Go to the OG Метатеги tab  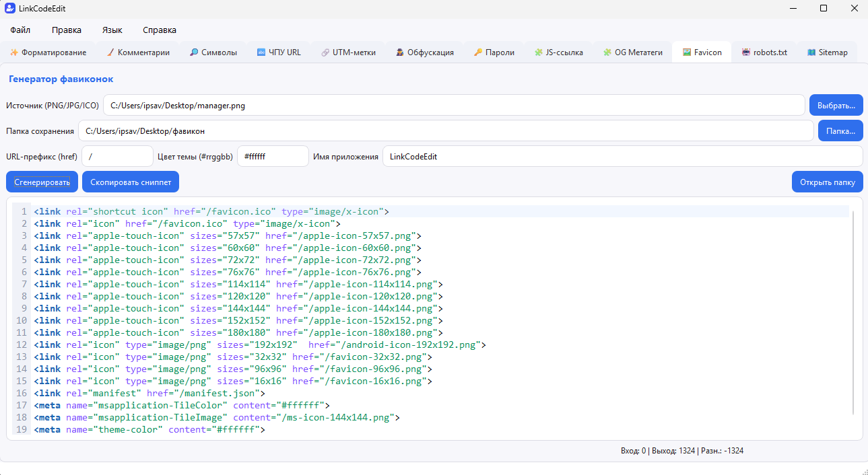(633, 52)
